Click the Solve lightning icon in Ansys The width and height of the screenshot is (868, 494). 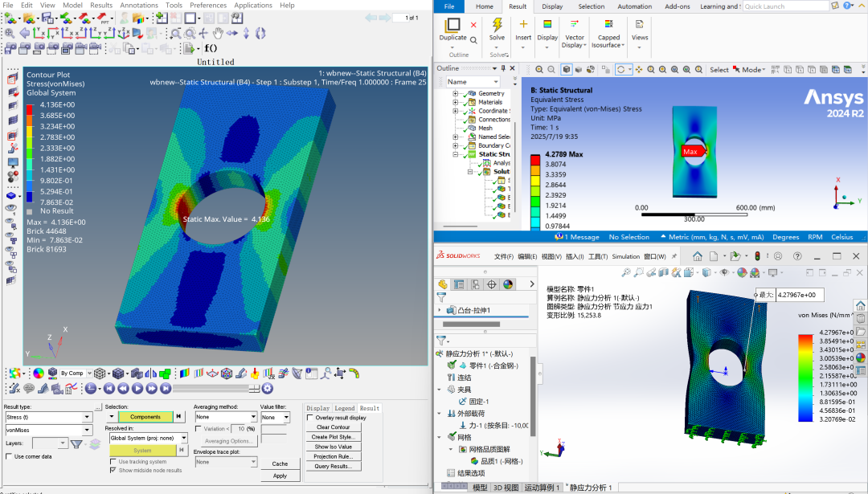pos(497,24)
